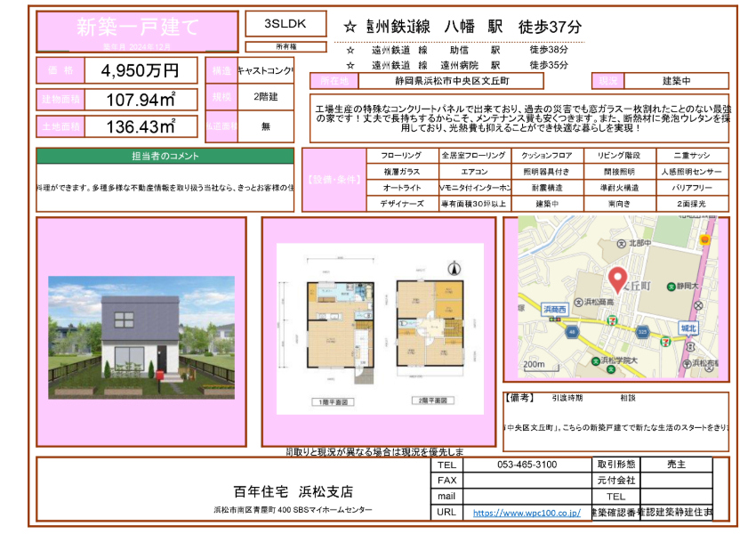Open the 2階平面図 floor plan drawing

pyautogui.click(x=430, y=324)
